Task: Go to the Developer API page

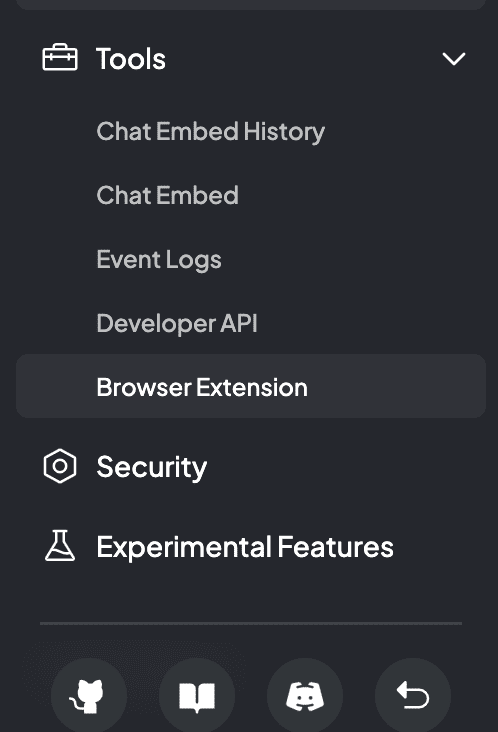Action: click(177, 323)
